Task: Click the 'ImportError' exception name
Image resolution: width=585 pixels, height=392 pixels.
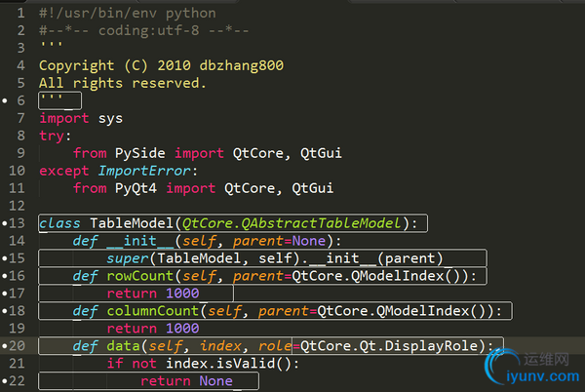Action: pyautogui.click(x=144, y=171)
